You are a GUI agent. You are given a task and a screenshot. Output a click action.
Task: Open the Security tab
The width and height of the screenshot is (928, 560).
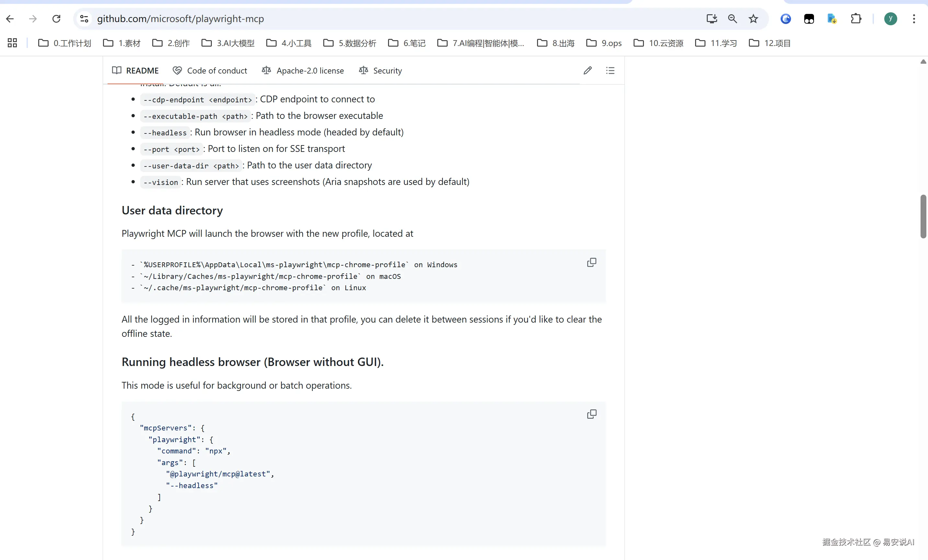380,71
